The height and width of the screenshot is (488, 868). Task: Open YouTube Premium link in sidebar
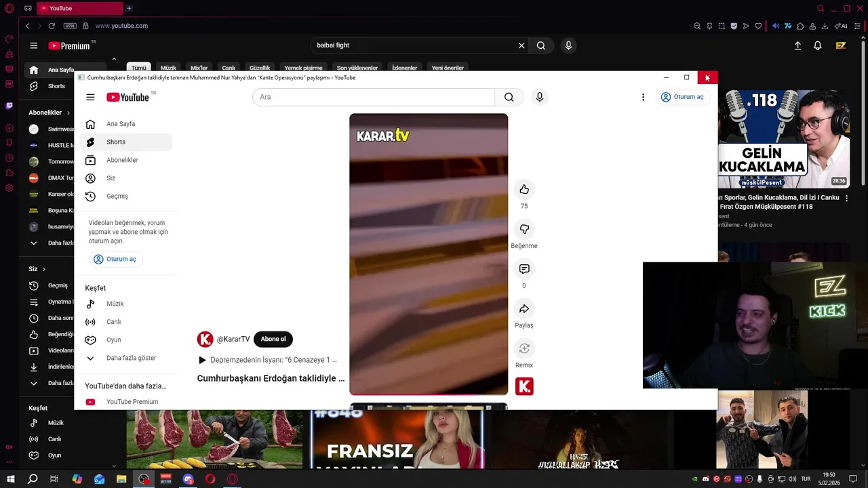coord(125,402)
